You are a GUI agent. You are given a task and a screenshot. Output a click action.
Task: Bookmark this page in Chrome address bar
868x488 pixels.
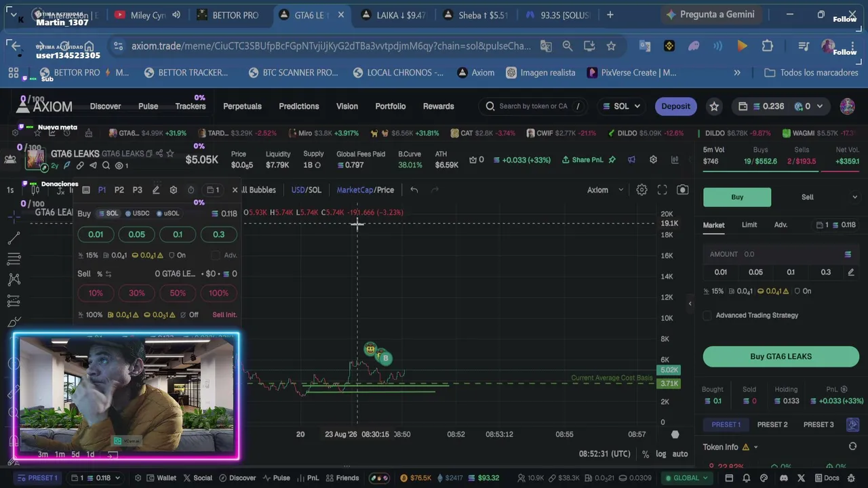tap(611, 46)
